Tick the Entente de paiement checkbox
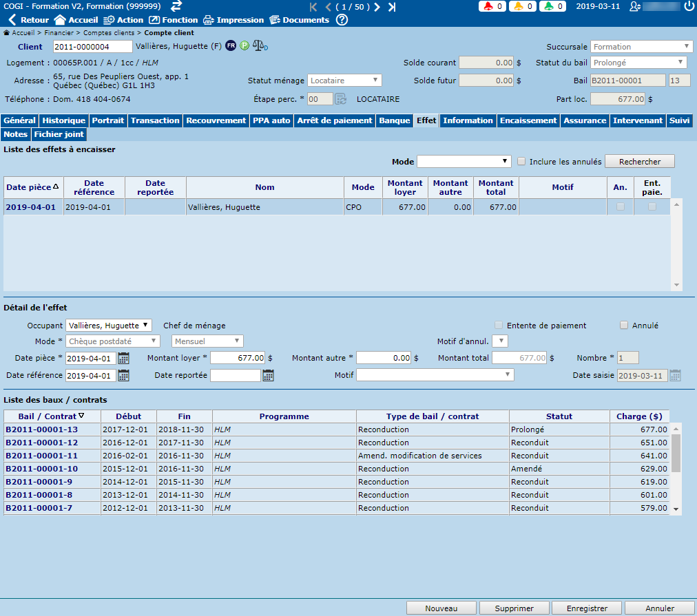Screen dimensions: 697x616 pos(499,326)
